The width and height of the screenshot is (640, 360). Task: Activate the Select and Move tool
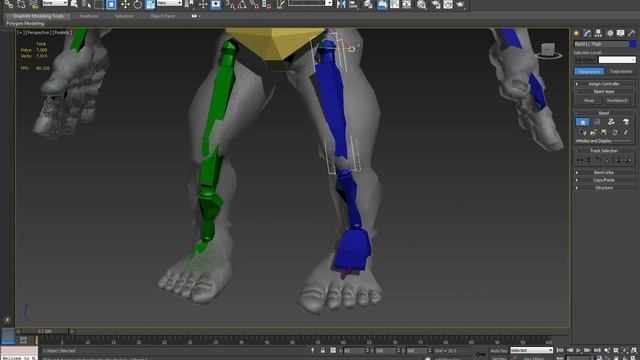pyautogui.click(x=125, y=4)
